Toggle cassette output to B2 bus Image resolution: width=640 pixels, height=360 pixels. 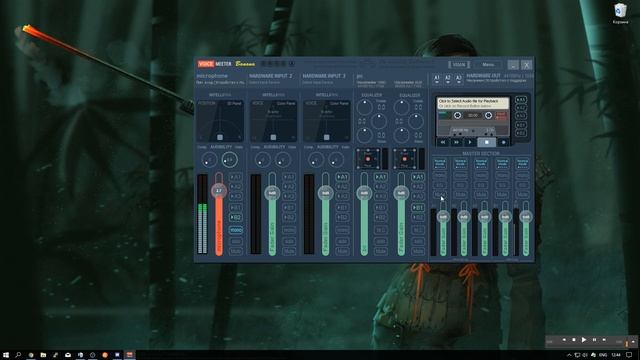(521, 133)
